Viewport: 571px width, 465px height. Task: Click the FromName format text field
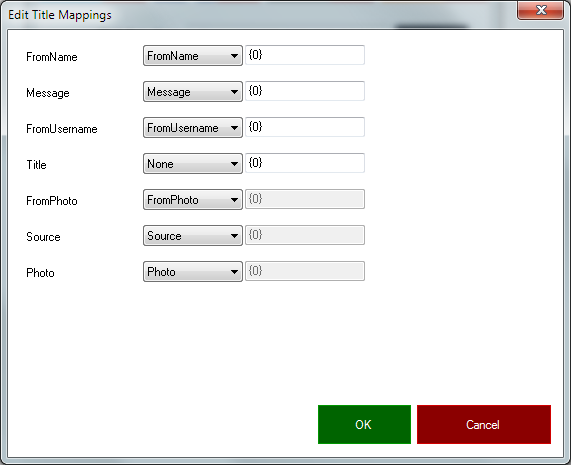[x=305, y=55]
